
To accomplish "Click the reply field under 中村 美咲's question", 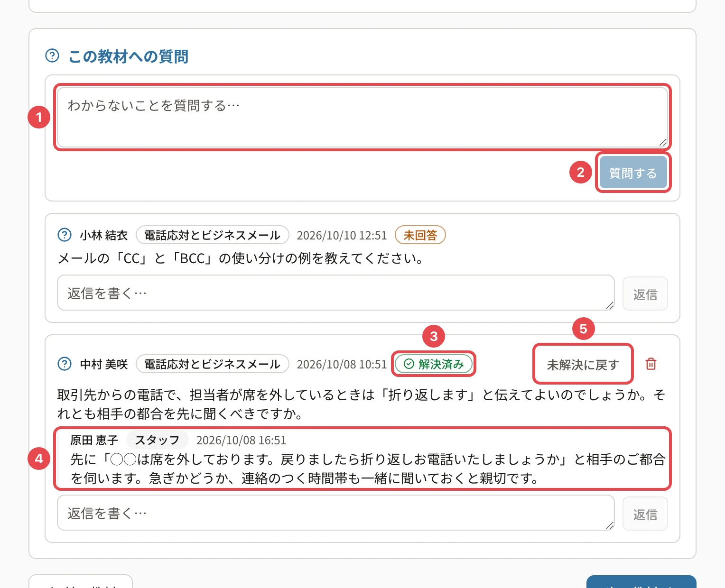I will (x=336, y=513).
